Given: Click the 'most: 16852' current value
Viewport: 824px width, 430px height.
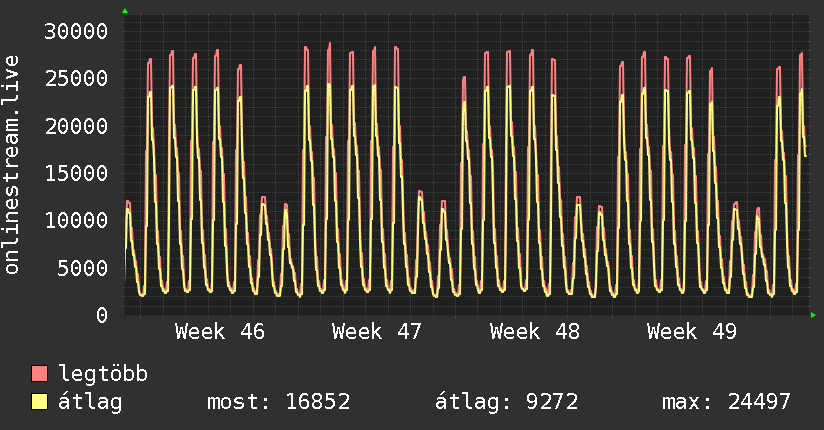Looking at the screenshot, I should click(278, 403).
